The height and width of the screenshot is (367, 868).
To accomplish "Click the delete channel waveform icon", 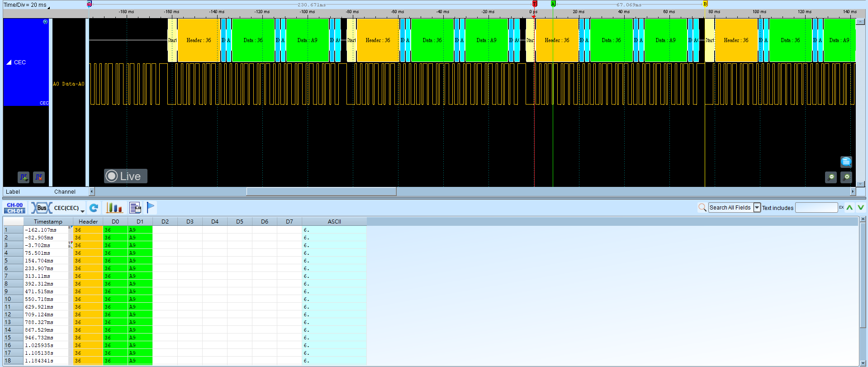I will click(x=39, y=177).
